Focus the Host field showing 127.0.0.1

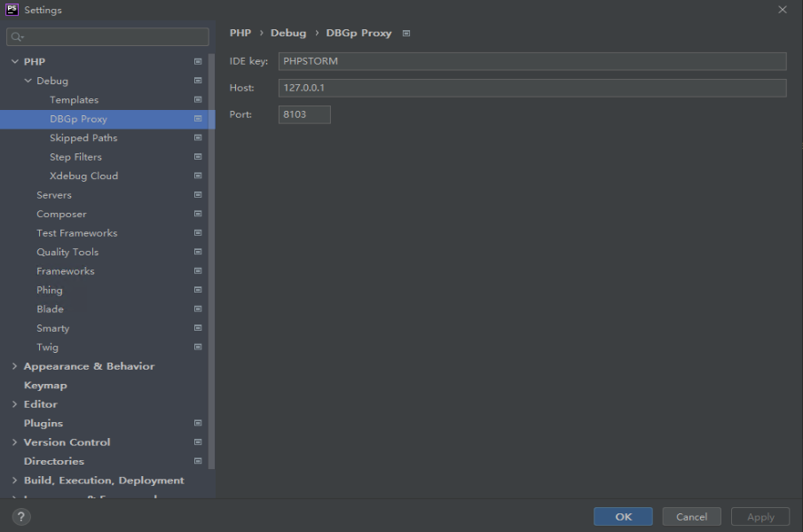532,88
